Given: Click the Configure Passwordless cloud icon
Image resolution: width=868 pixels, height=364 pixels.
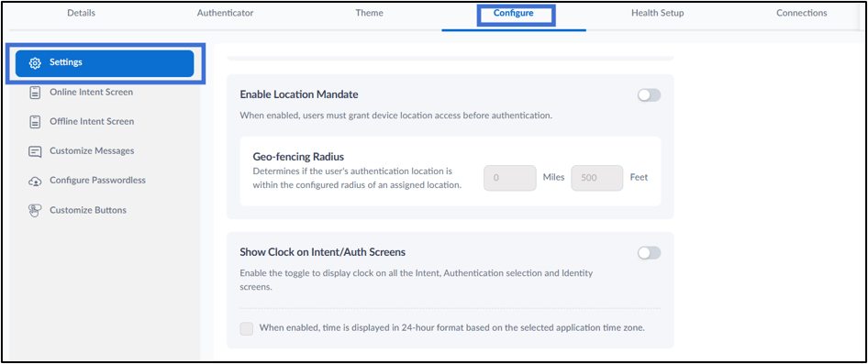Looking at the screenshot, I should pyautogui.click(x=35, y=181).
